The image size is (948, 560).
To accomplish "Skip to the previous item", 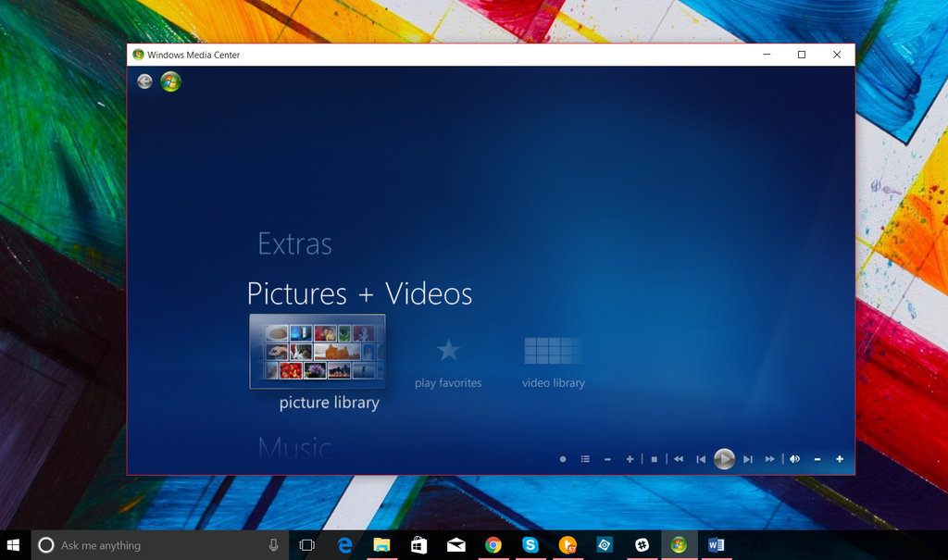I will [701, 458].
